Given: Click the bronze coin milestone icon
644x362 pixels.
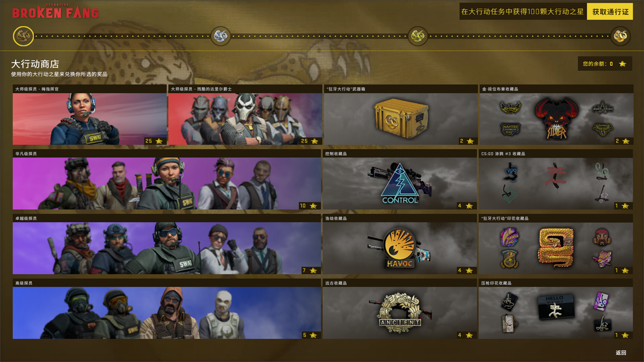Looking at the screenshot, I should click(x=23, y=36).
